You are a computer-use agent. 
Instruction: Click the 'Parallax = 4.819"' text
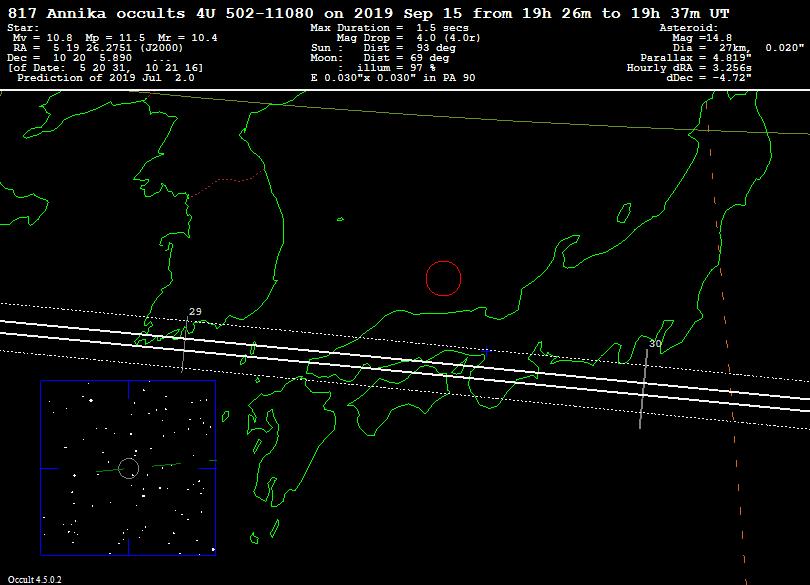[696, 58]
